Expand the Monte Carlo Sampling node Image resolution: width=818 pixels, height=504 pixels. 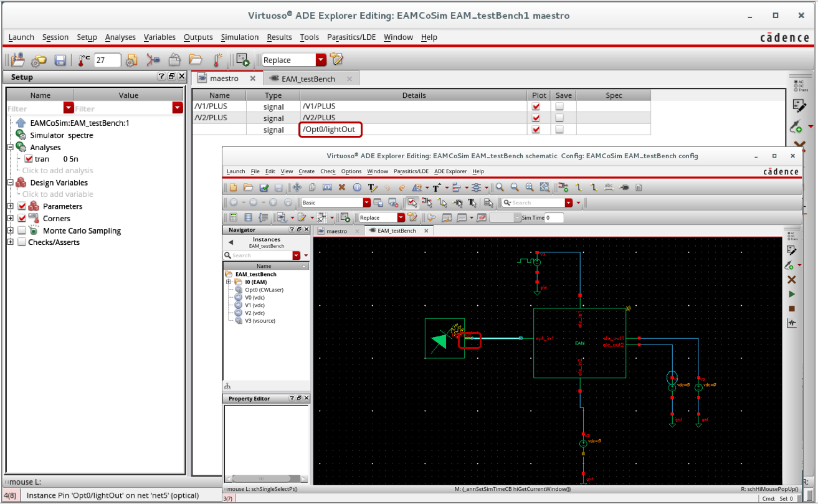click(10, 231)
